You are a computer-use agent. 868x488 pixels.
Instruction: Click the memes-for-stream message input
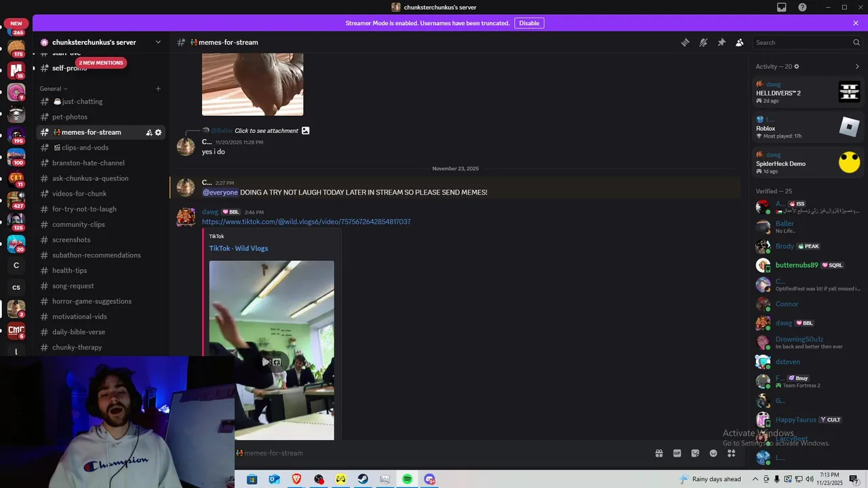point(441,453)
